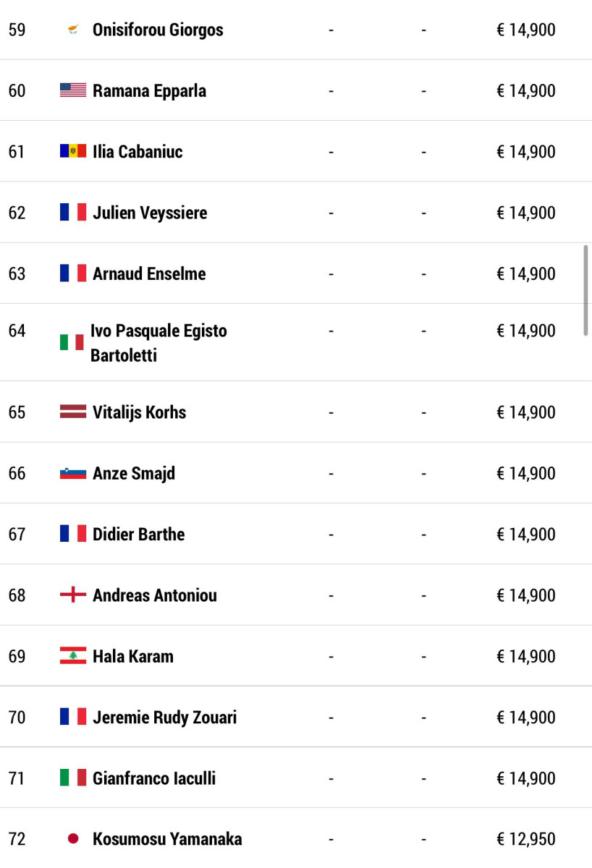
Task: Click the vertical scrollbar thumb on the right
Action: point(585,290)
